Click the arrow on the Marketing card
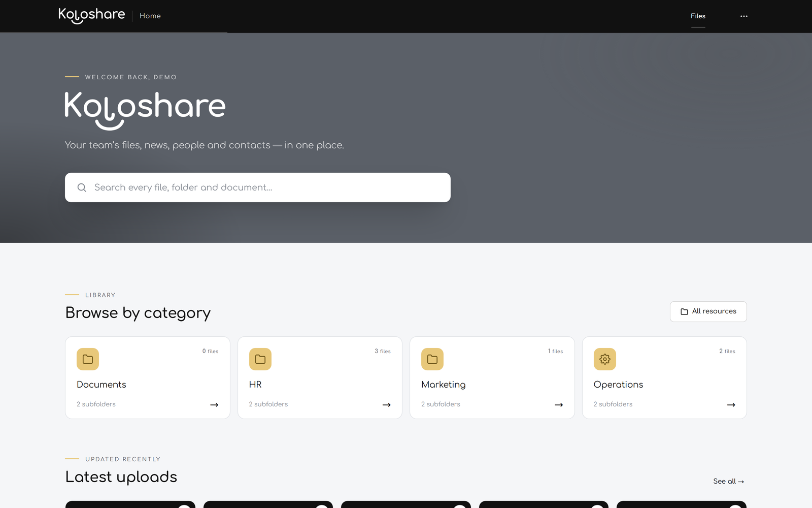 tap(559, 405)
